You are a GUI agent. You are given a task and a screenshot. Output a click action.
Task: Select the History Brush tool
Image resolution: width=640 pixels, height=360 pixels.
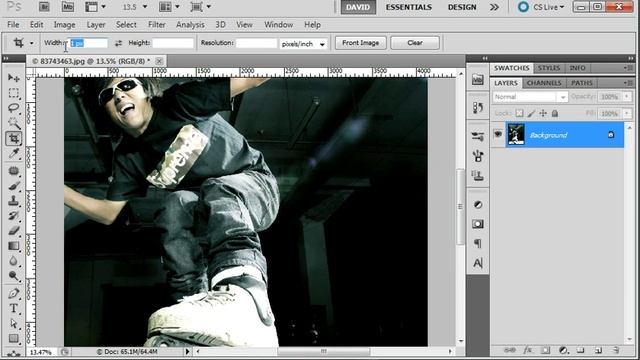(x=13, y=216)
